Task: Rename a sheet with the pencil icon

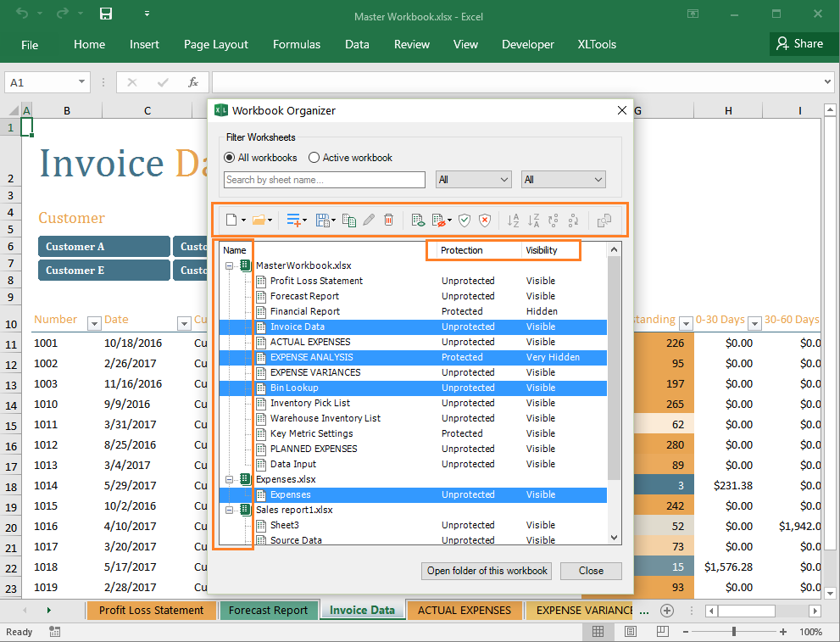Action: click(368, 220)
